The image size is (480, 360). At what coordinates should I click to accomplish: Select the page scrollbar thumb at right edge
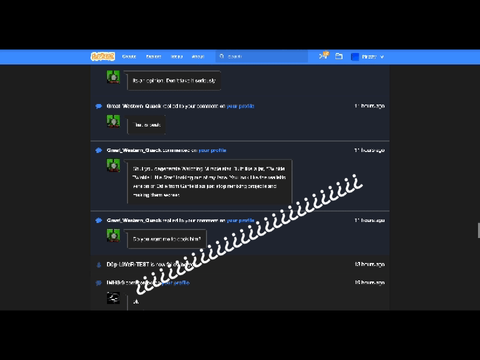pos(479,231)
